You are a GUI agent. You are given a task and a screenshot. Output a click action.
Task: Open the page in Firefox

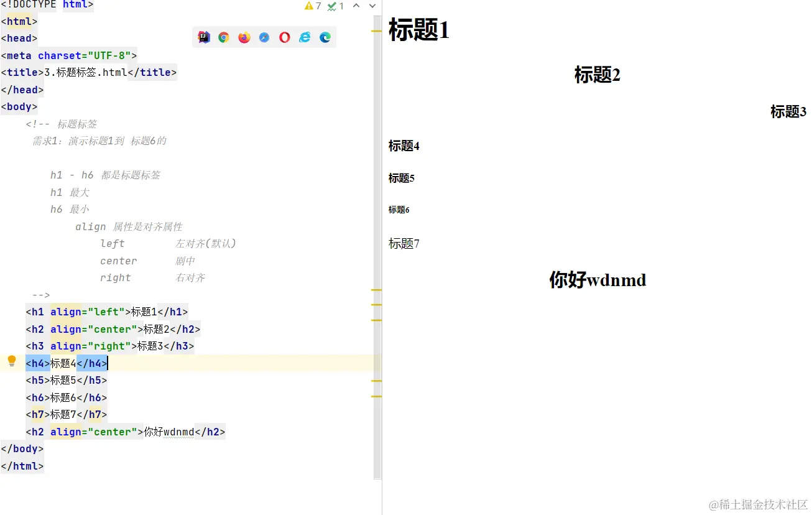[244, 37]
